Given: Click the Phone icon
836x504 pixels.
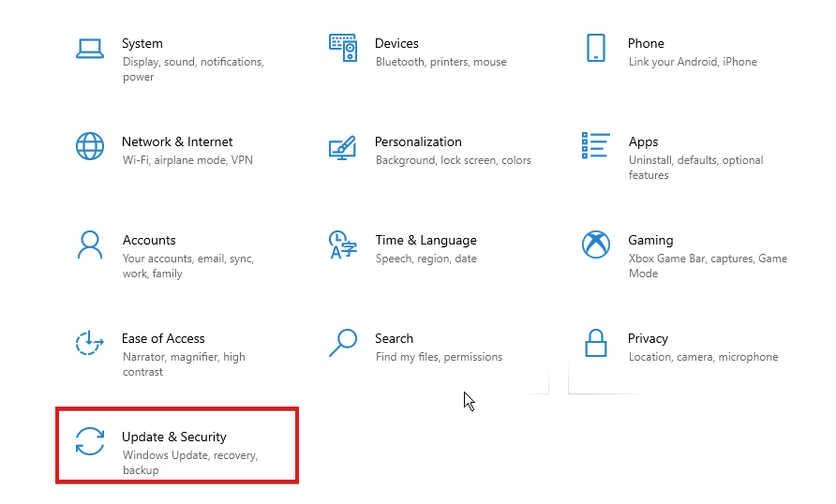Looking at the screenshot, I should pos(595,48).
